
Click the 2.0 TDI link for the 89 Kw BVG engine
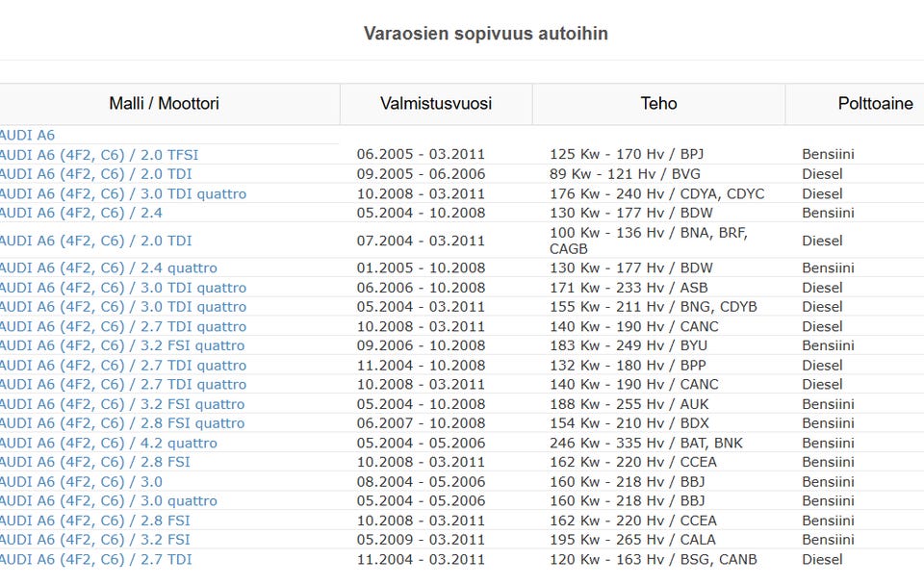[x=96, y=174]
